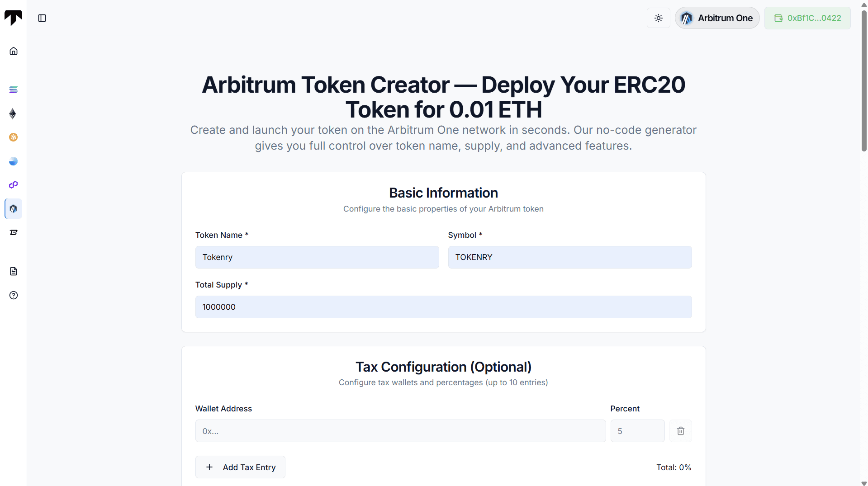Open the connected wallet 0xBf1C...0422 menu

807,18
